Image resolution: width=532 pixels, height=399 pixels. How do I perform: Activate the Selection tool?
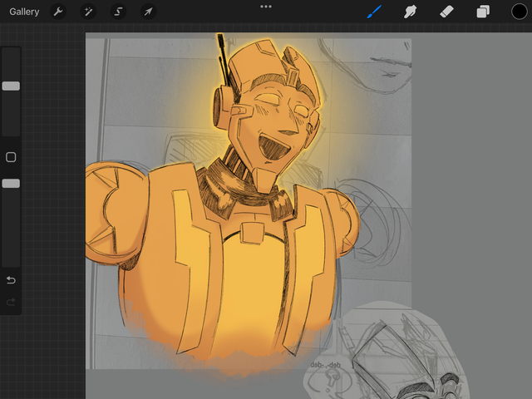(x=118, y=12)
